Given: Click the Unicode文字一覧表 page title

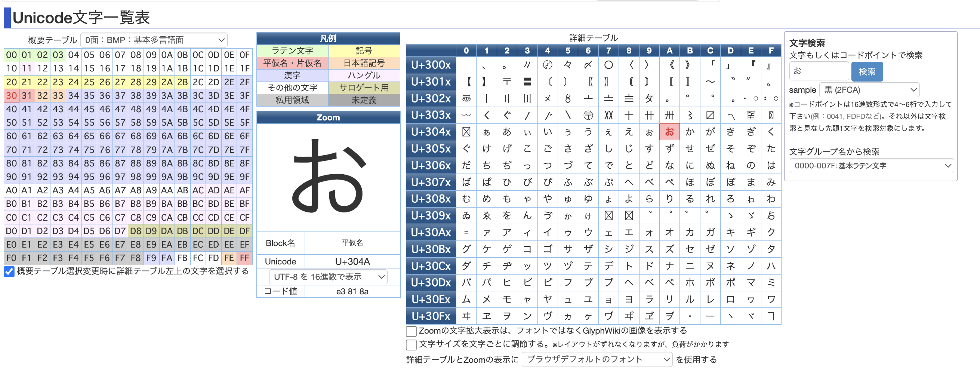Looking at the screenshot, I should 81,18.
